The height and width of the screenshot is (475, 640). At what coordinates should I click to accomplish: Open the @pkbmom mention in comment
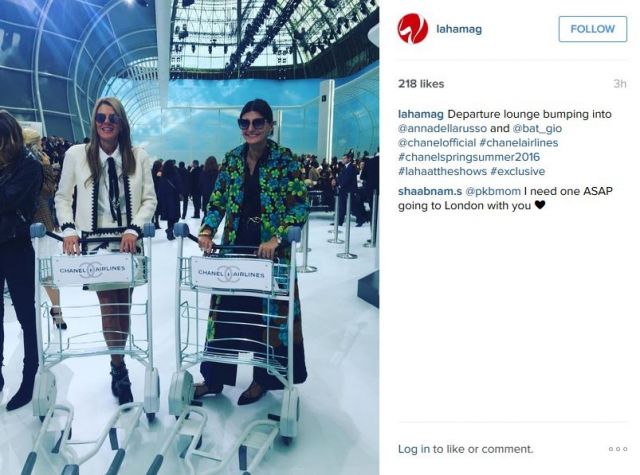pyautogui.click(x=493, y=191)
